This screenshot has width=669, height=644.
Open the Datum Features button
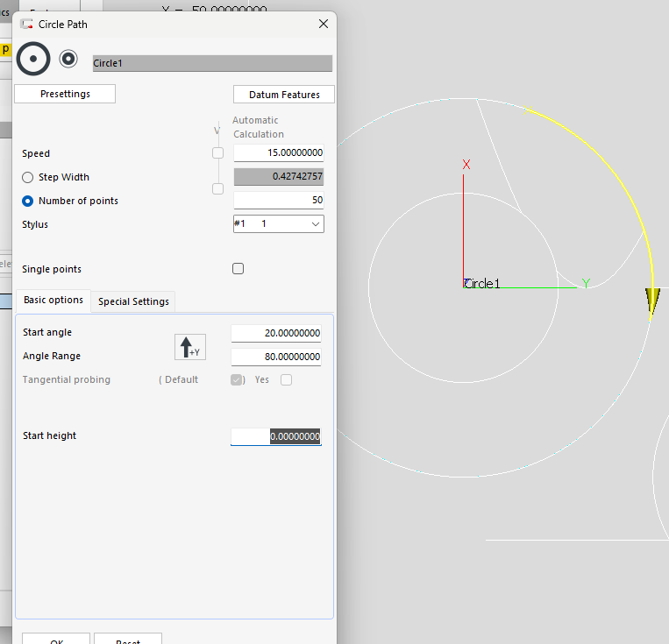pyautogui.click(x=284, y=95)
